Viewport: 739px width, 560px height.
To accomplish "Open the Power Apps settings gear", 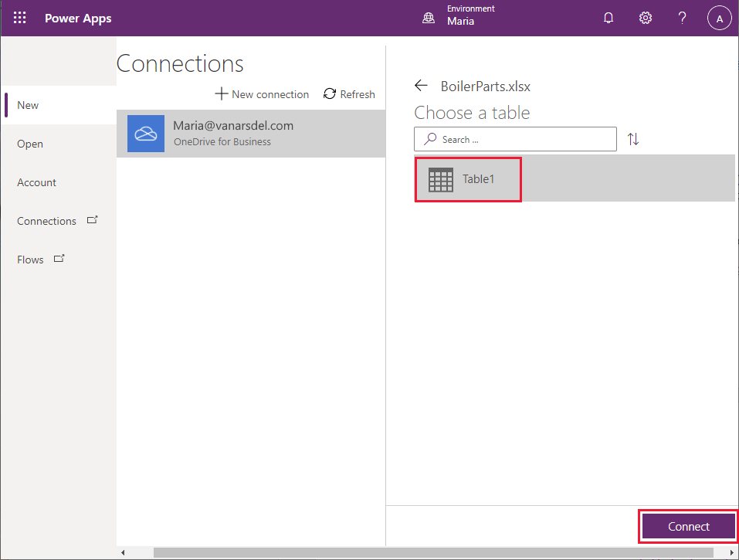I will 645,17.
